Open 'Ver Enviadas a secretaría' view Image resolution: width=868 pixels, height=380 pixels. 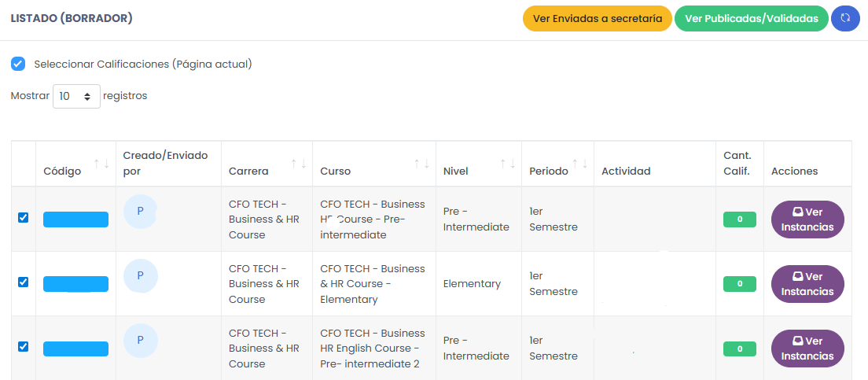pos(597,18)
